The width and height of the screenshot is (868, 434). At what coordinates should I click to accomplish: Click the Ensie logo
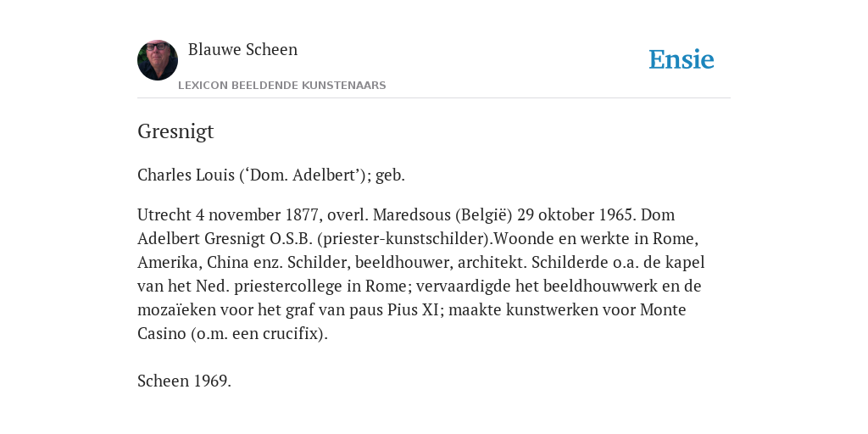(x=682, y=59)
